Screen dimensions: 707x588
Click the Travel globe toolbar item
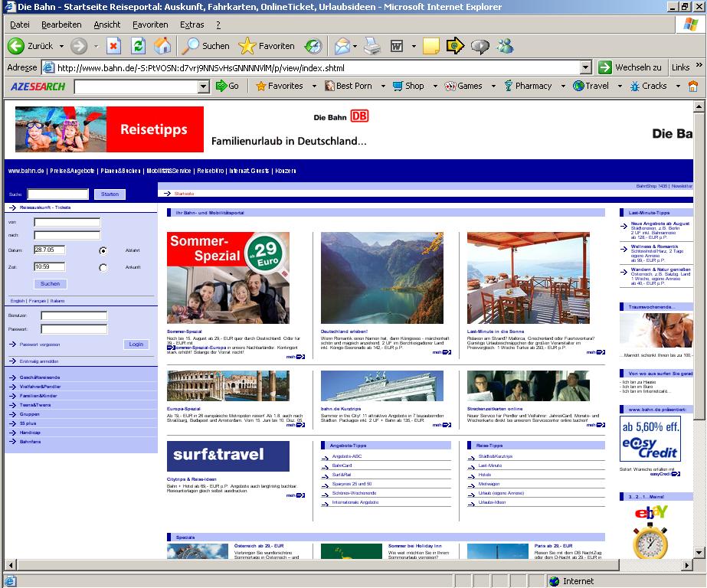[591, 86]
